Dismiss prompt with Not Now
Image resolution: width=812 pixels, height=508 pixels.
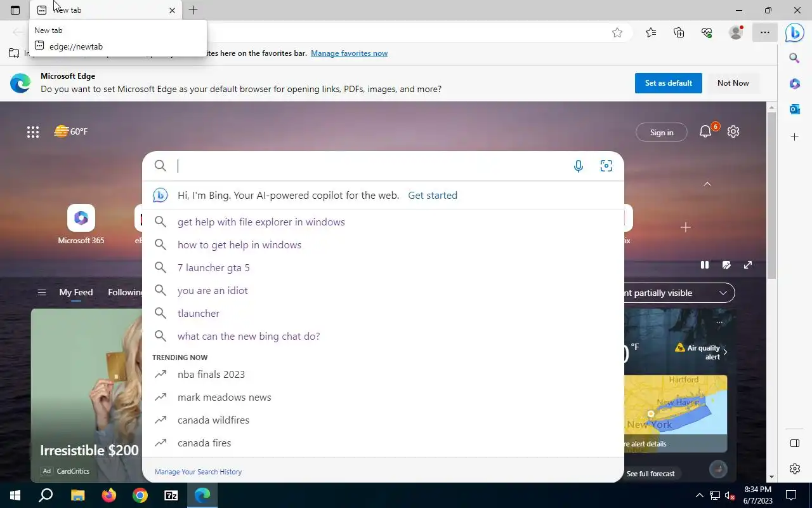pyautogui.click(x=733, y=83)
